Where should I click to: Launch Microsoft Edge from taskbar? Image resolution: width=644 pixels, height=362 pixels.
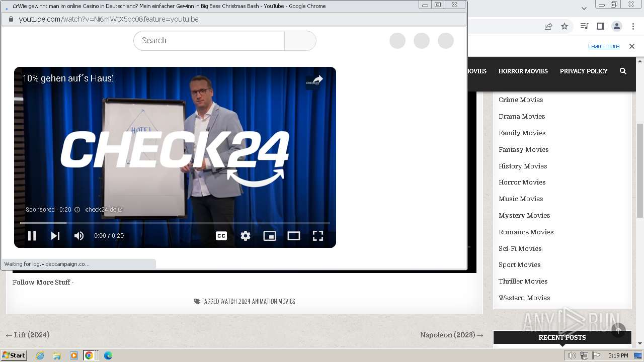point(108,355)
